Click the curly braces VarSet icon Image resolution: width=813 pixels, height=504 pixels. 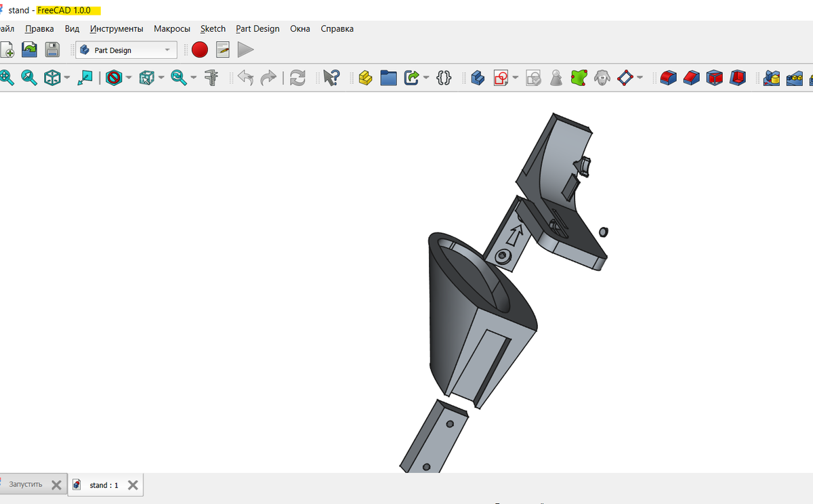pyautogui.click(x=444, y=78)
